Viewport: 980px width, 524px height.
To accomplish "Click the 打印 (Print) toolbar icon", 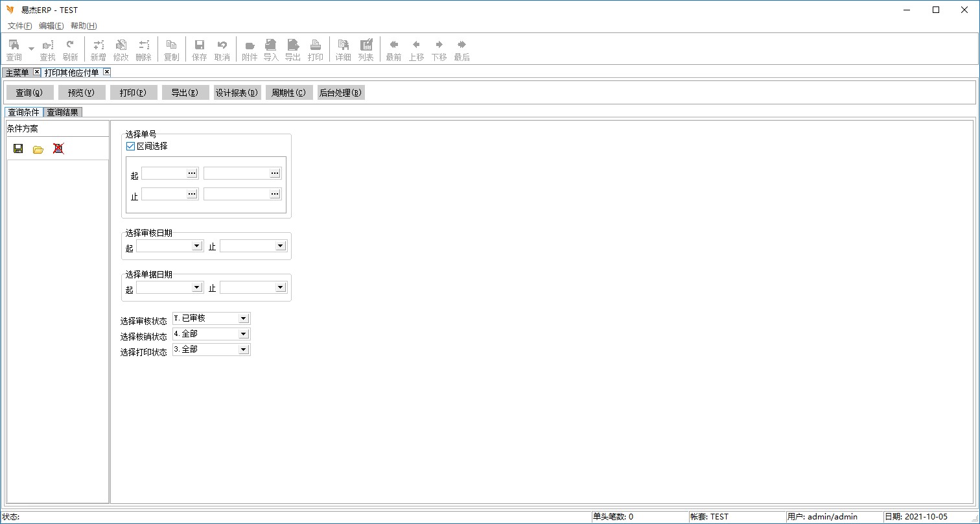I will pyautogui.click(x=315, y=49).
